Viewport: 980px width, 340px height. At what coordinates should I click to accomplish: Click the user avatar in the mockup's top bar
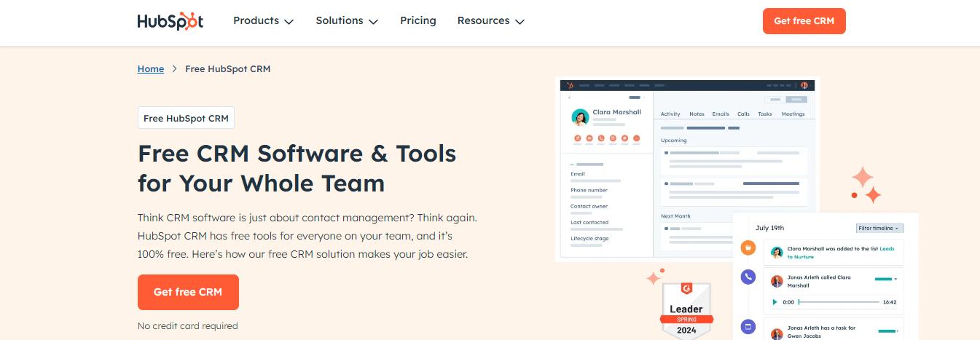pyautogui.click(x=804, y=85)
